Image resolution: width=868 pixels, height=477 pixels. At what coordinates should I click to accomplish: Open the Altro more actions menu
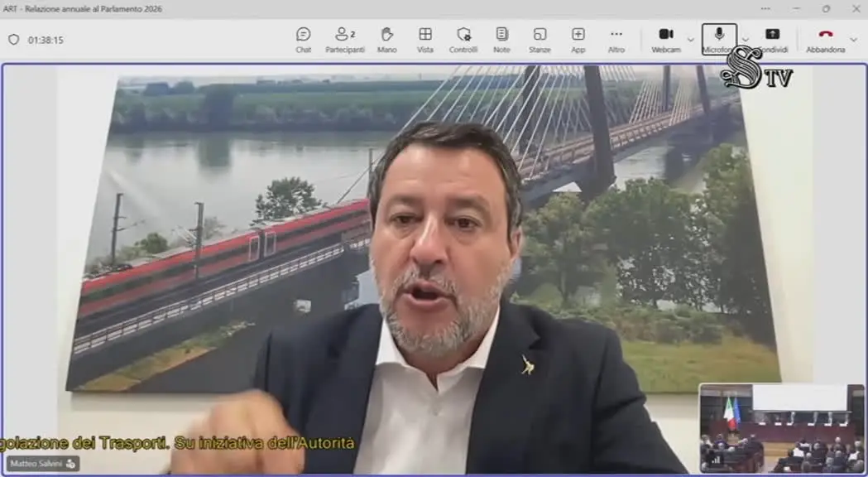click(x=616, y=40)
